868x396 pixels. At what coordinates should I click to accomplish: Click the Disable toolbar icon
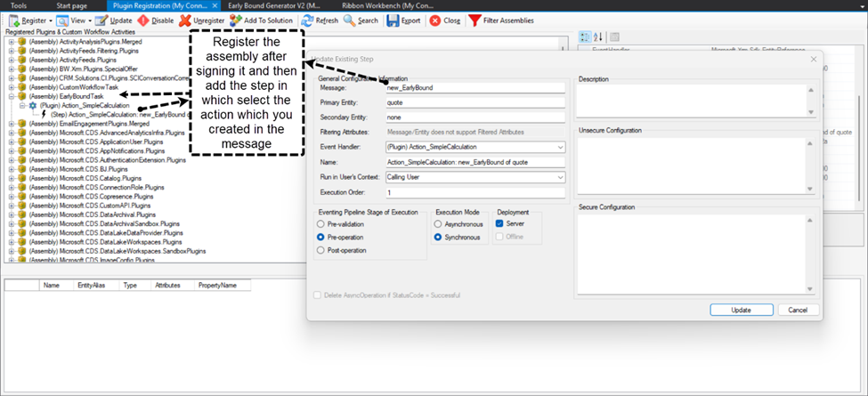tap(142, 20)
